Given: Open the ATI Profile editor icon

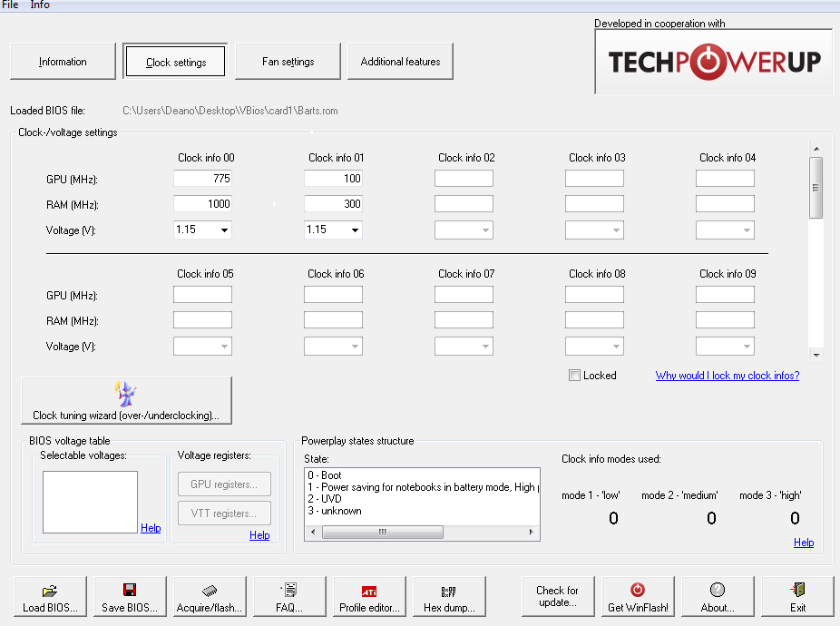Looking at the screenshot, I should [369, 590].
